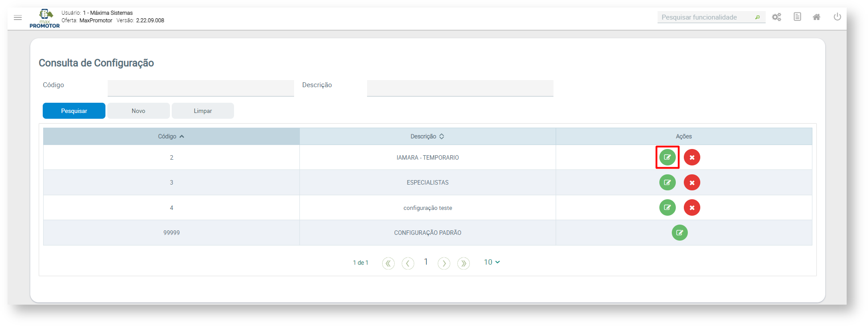
Task: Click the Consulta de Configuração heading
Action: [96, 63]
